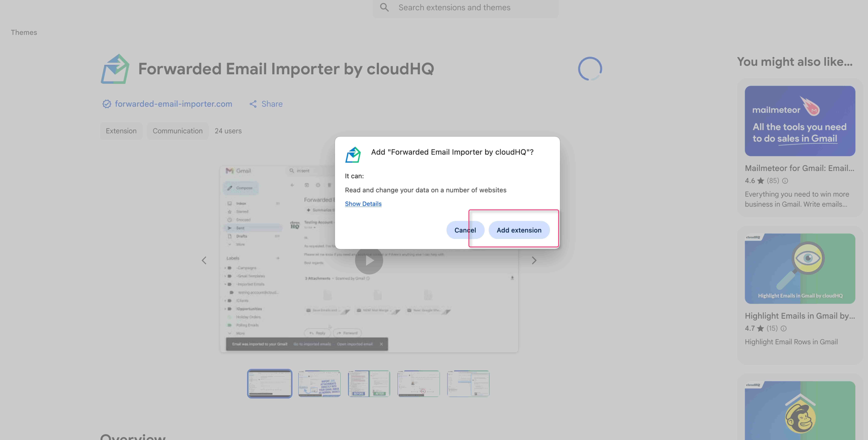The height and width of the screenshot is (440, 868).
Task: Click the Highlight Emails star rating icon
Action: click(x=760, y=328)
